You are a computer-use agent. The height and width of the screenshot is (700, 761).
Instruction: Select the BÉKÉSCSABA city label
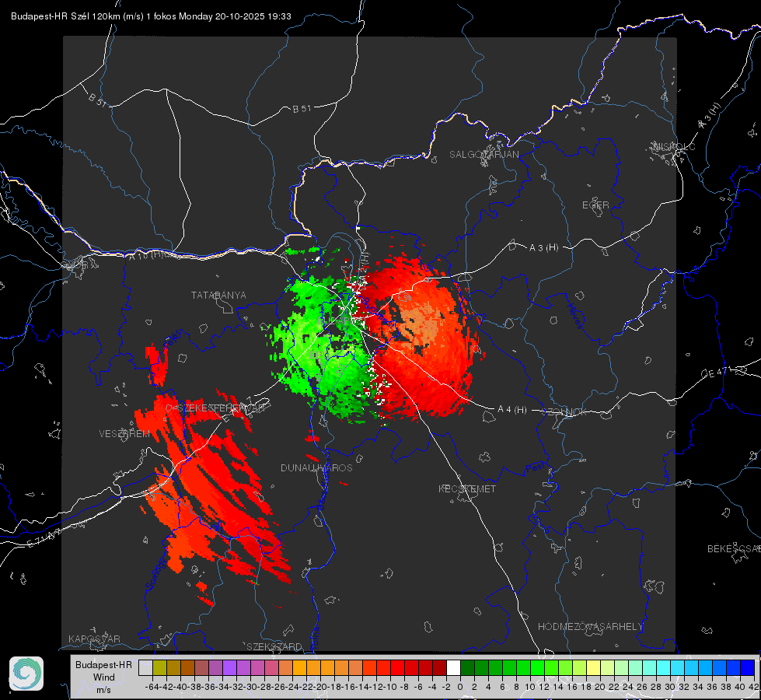click(734, 549)
